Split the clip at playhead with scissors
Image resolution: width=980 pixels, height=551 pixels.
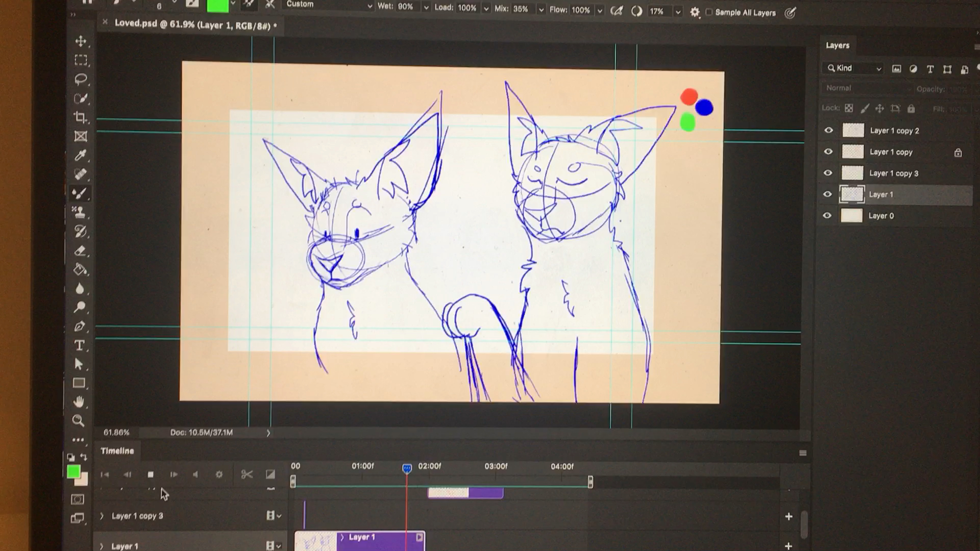(x=247, y=474)
